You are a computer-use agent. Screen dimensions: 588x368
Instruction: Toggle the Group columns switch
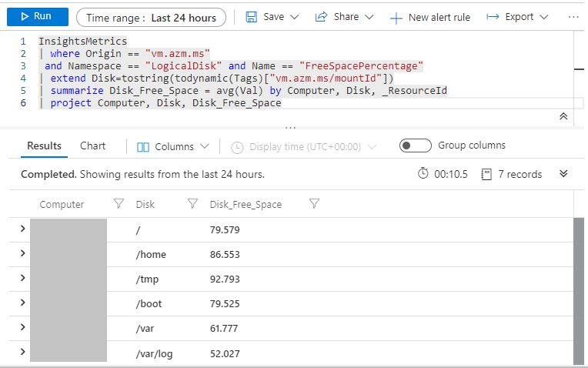(415, 146)
